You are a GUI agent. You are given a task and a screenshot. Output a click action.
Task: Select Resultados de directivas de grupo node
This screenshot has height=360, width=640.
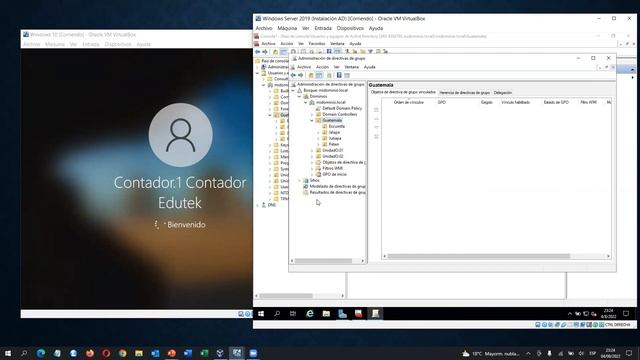point(337,192)
